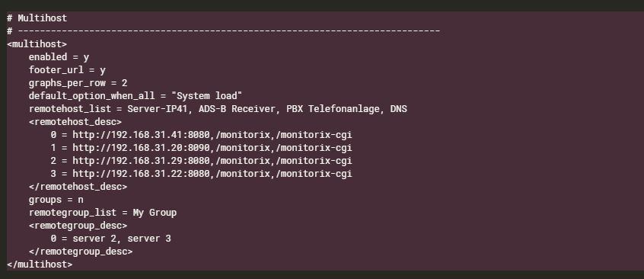Click the 'footer_url = y' setting
This screenshot has height=279, width=644.
pyautogui.click(x=67, y=70)
